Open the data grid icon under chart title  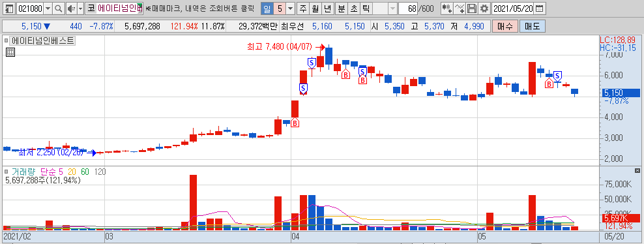coord(10,52)
